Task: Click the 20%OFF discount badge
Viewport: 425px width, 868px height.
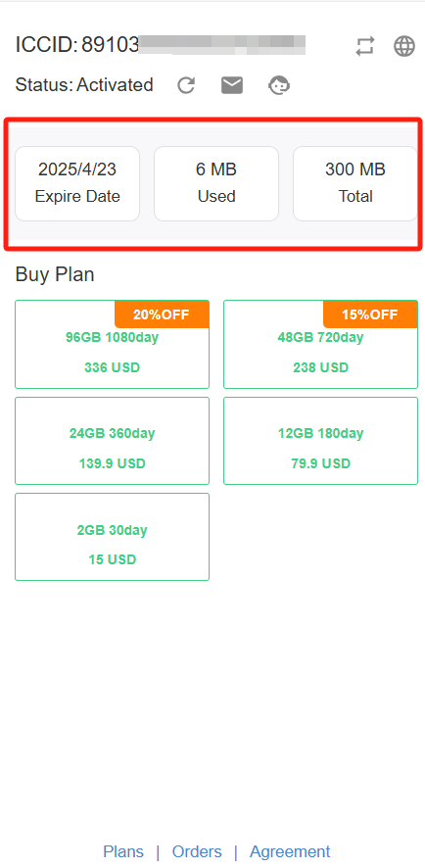Action: [162, 314]
